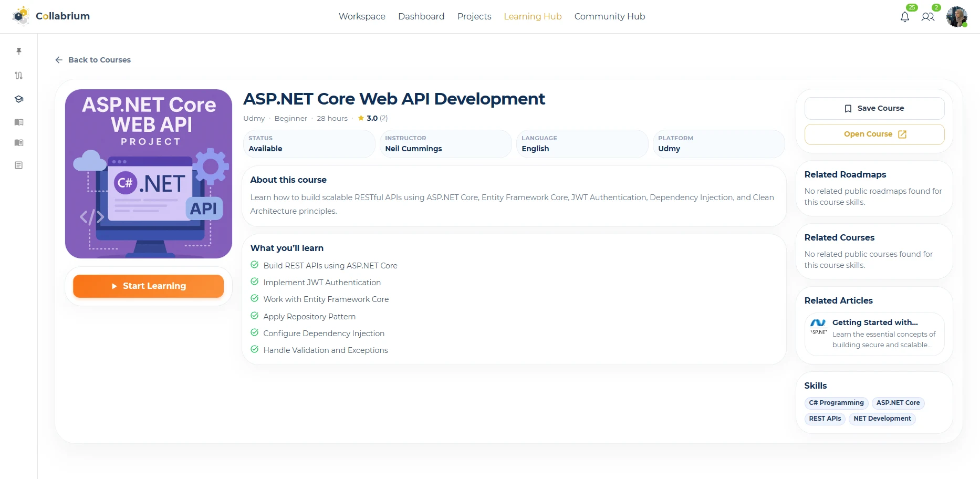
Task: Switch to Projects in the top navigation
Action: (474, 16)
